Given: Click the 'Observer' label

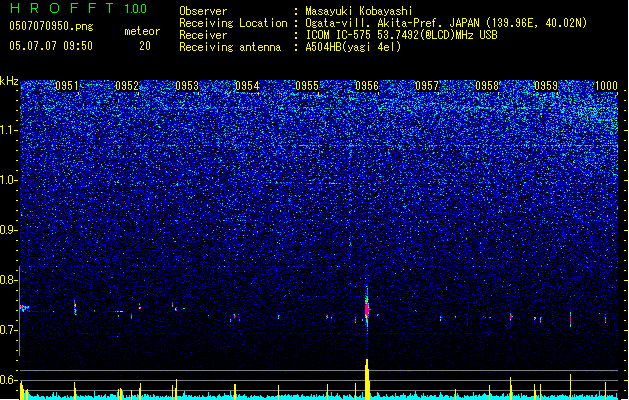Looking at the screenshot, I should point(203,11).
